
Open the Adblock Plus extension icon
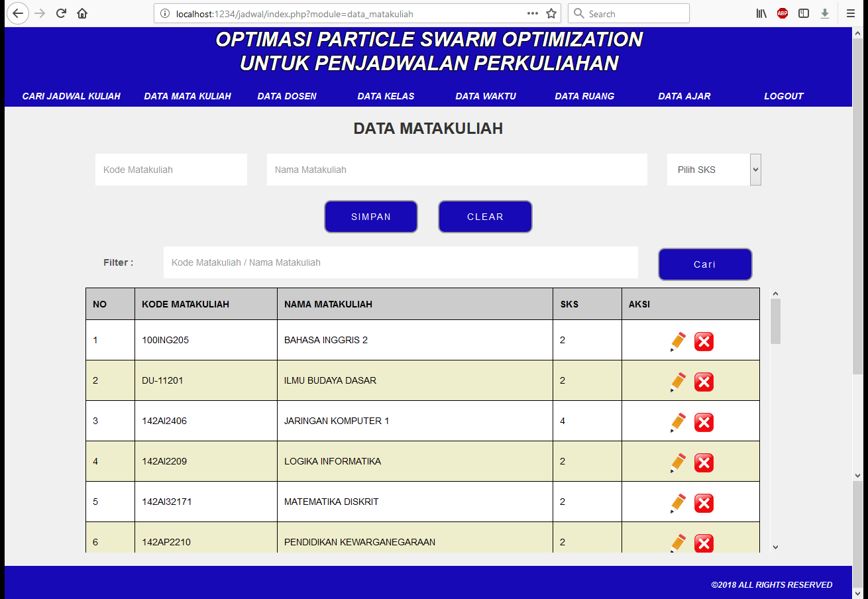pyautogui.click(x=783, y=13)
